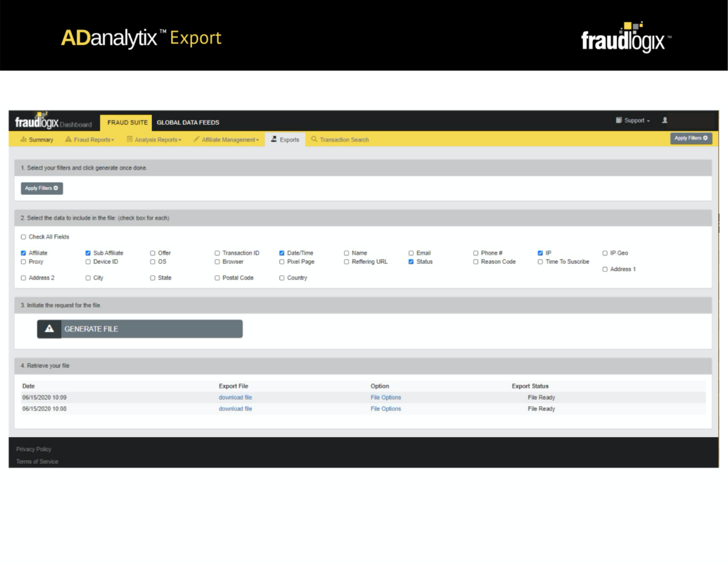Uncheck the Date/Time checkbox
Image resolution: width=728 pixels, height=563 pixels.
click(281, 253)
